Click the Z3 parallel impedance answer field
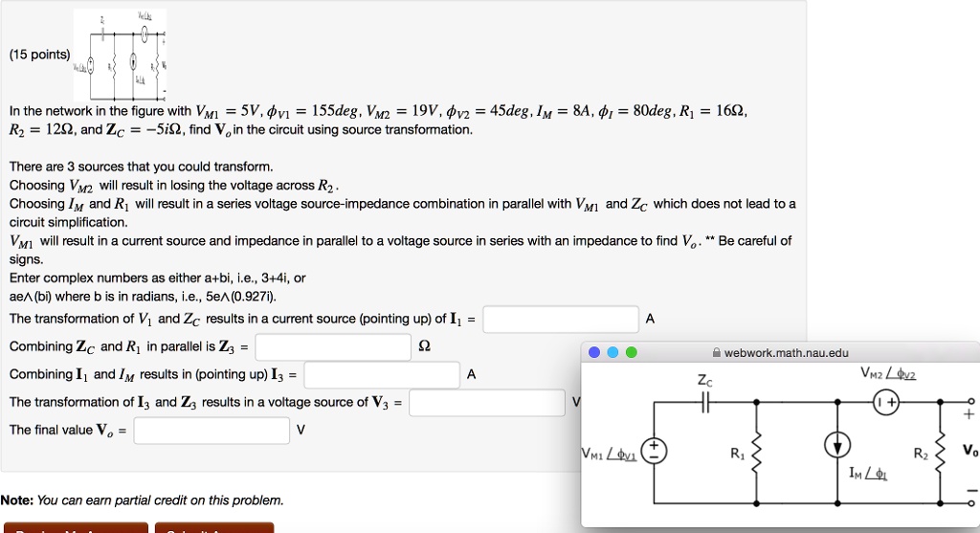 [333, 346]
